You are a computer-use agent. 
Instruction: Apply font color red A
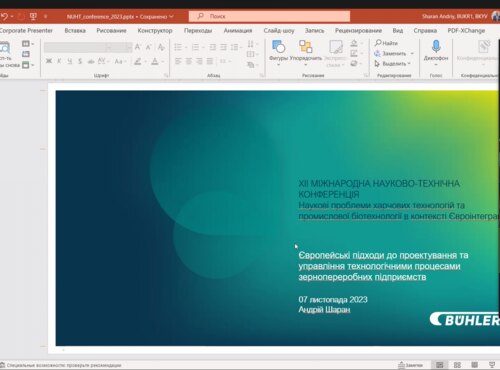coord(155,61)
